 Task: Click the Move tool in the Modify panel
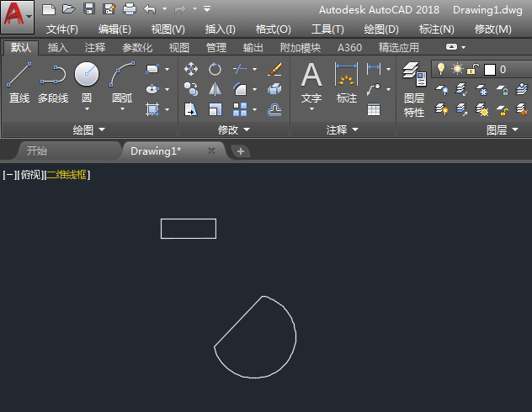(191, 69)
